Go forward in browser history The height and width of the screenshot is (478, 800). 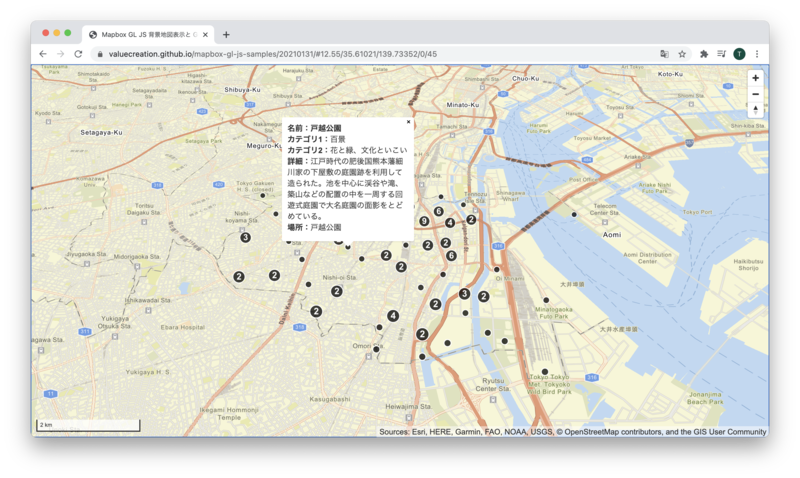[x=60, y=54]
